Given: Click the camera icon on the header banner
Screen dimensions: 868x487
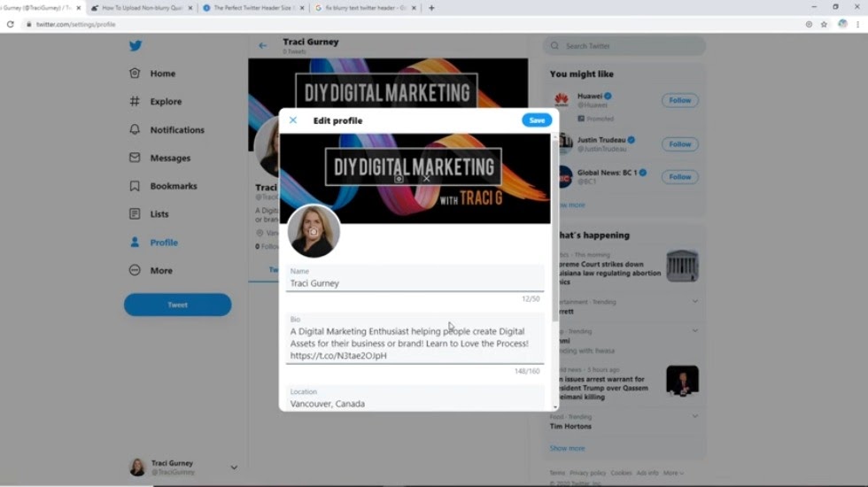Looking at the screenshot, I should pyautogui.click(x=399, y=178).
